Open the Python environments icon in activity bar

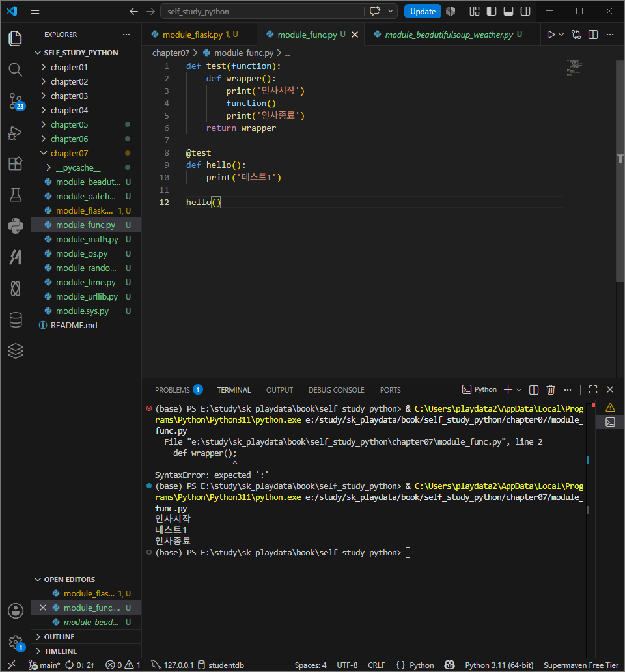coord(16,226)
